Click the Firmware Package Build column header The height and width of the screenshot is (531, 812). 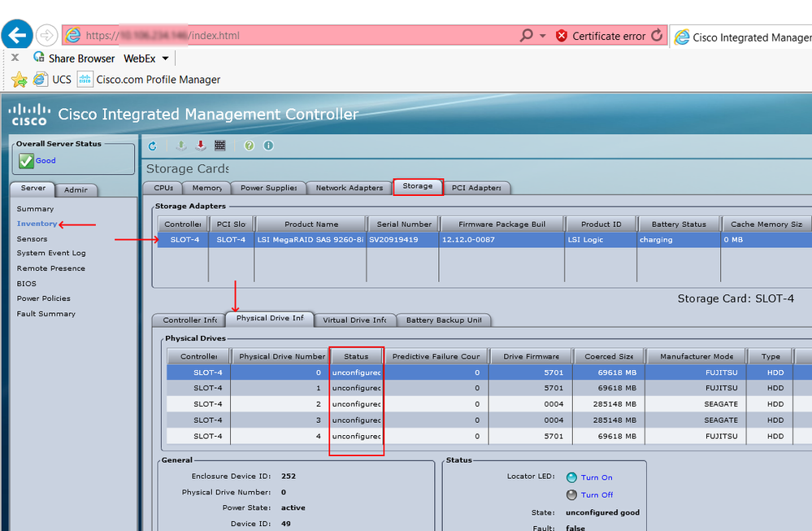tap(502, 224)
